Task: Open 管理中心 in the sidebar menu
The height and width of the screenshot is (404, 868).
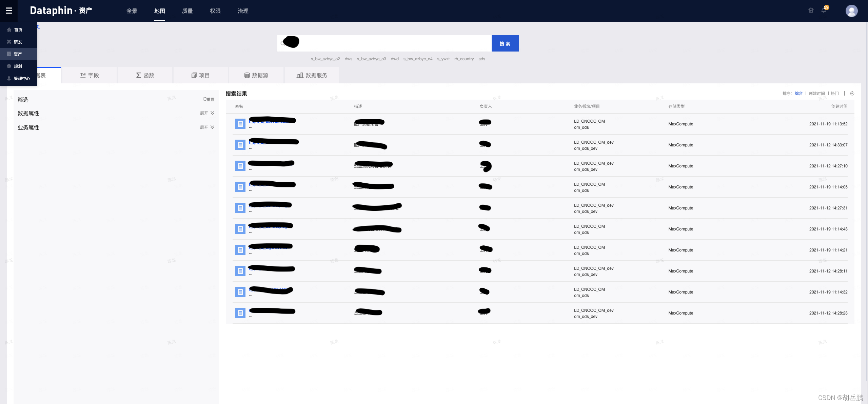Action: [22, 79]
